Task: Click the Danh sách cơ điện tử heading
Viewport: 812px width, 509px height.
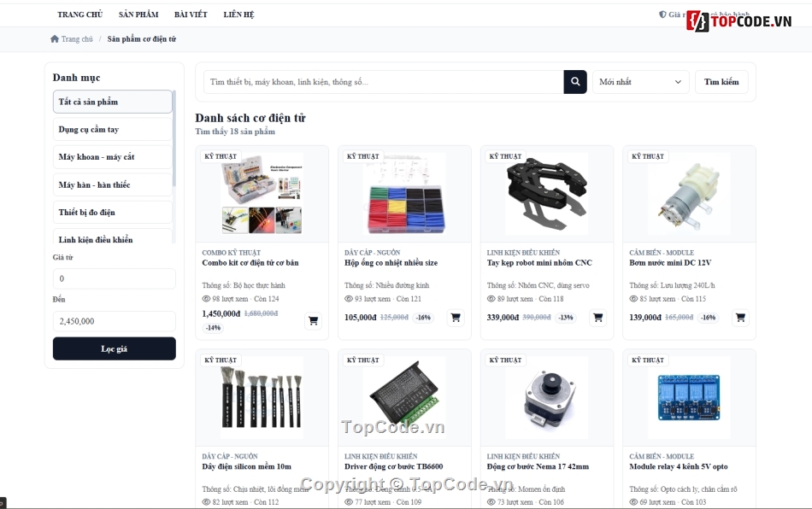Action: pos(250,118)
